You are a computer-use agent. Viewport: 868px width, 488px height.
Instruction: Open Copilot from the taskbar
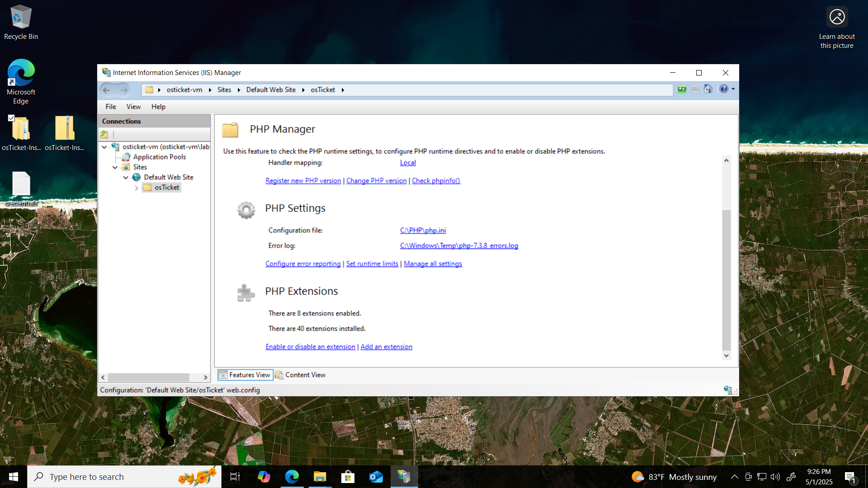pyautogui.click(x=264, y=477)
